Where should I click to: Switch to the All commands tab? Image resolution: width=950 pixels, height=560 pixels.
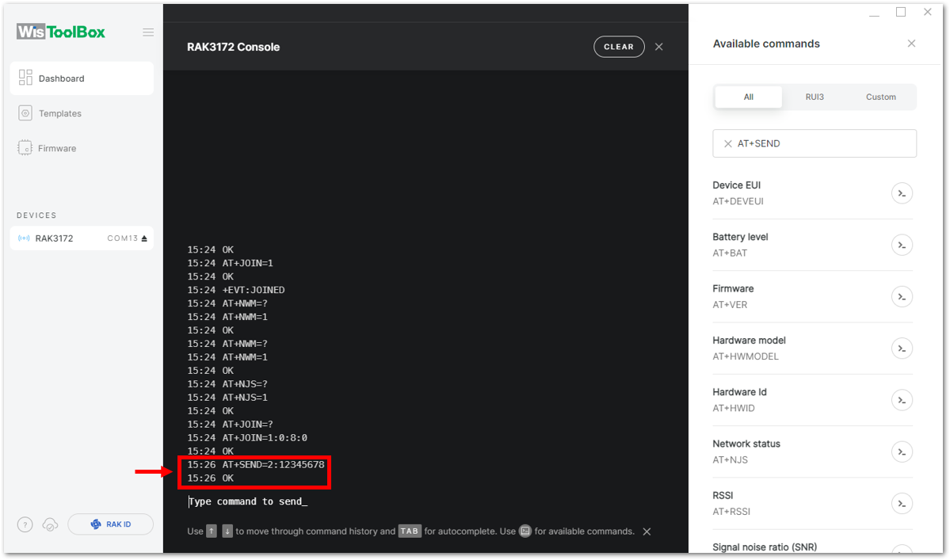748,97
